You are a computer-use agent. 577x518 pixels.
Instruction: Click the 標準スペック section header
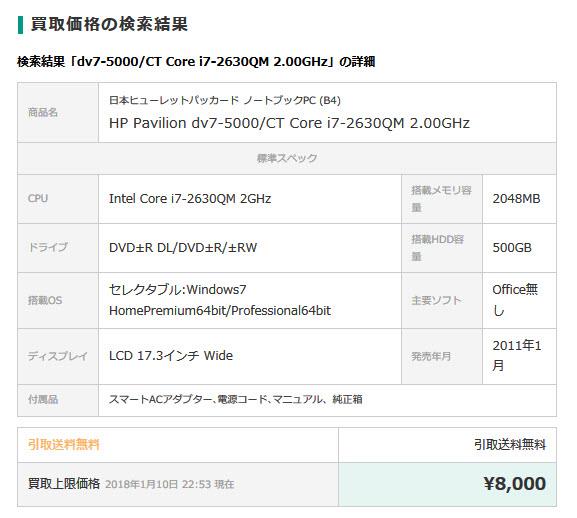(x=287, y=158)
